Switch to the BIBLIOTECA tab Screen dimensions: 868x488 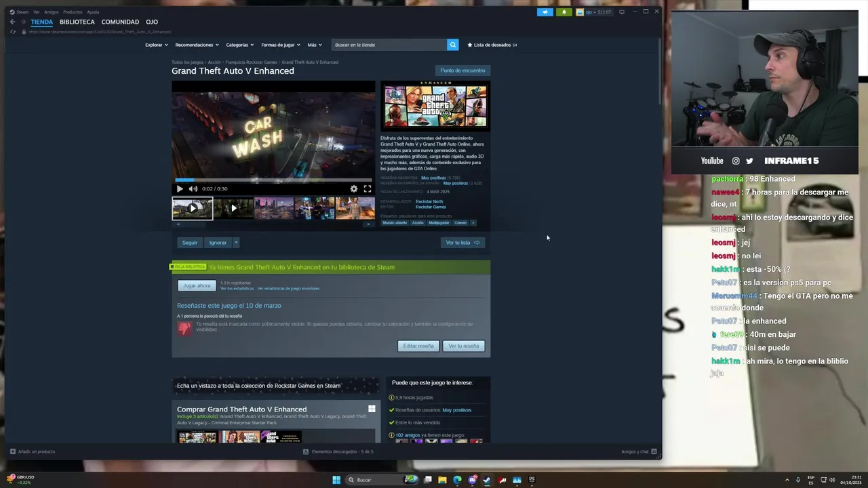[x=77, y=22]
